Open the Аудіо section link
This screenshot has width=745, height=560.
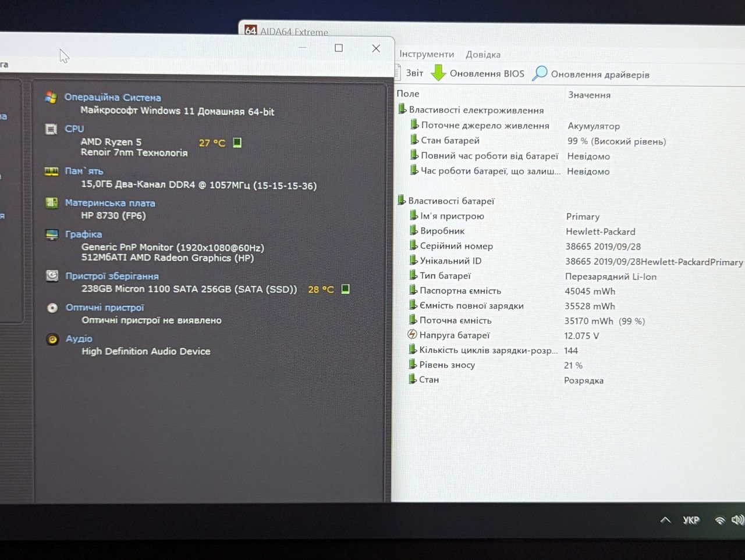coord(79,338)
